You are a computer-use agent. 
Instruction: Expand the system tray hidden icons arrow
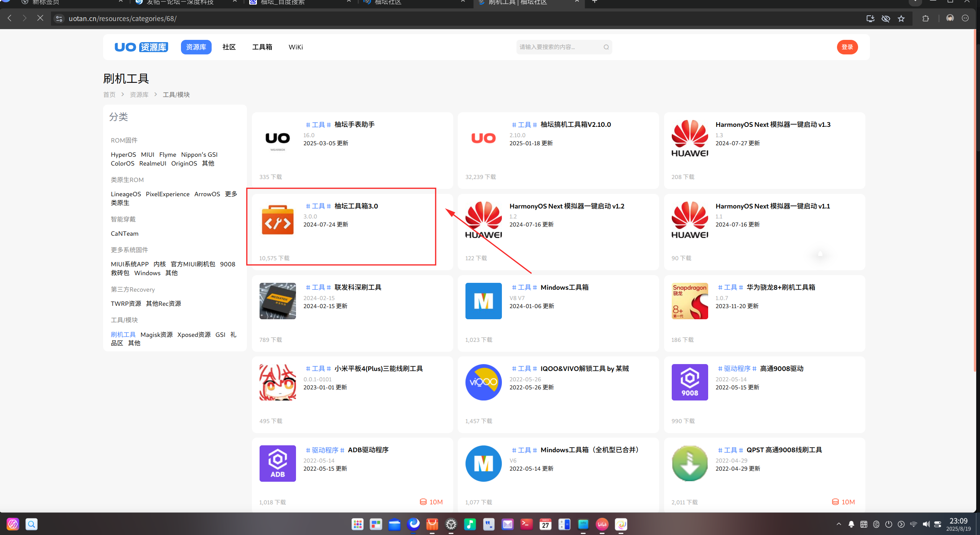click(839, 524)
